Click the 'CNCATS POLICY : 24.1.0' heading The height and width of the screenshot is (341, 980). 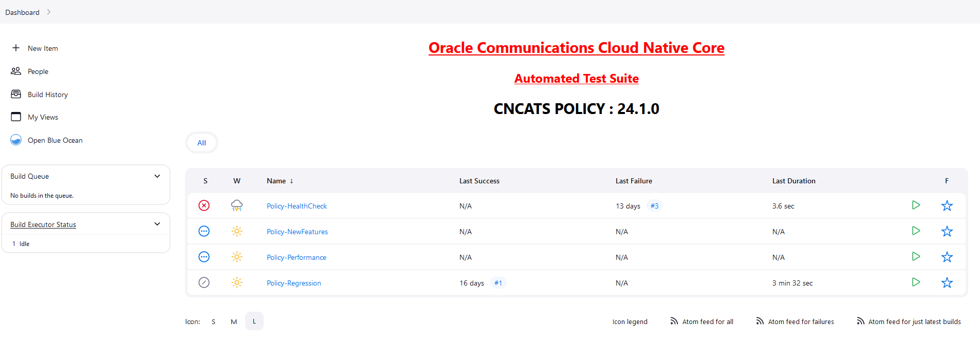click(x=576, y=109)
